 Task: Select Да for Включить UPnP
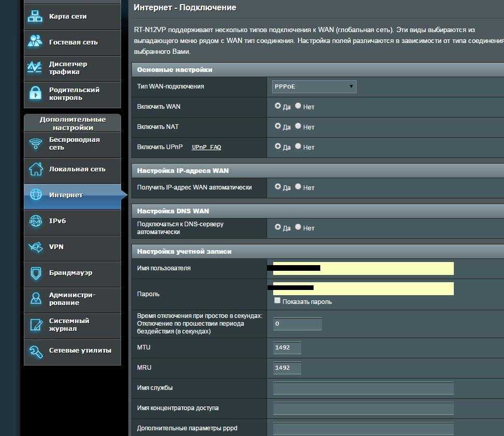(278, 147)
